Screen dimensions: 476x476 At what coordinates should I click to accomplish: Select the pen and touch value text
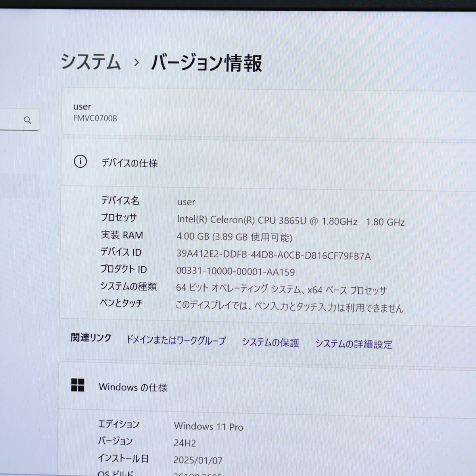pyautogui.click(x=290, y=307)
